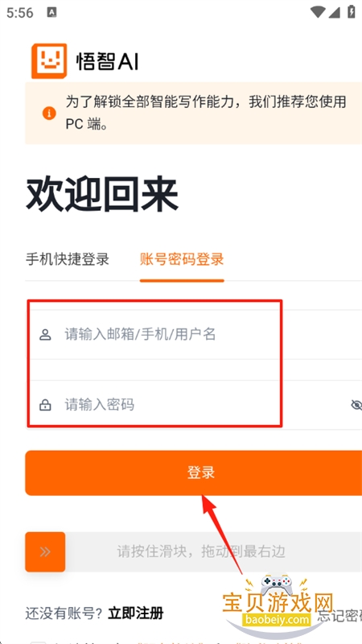This screenshot has width=362, height=644.
Task: Click the padlock icon in the password field
Action: pos(45,405)
